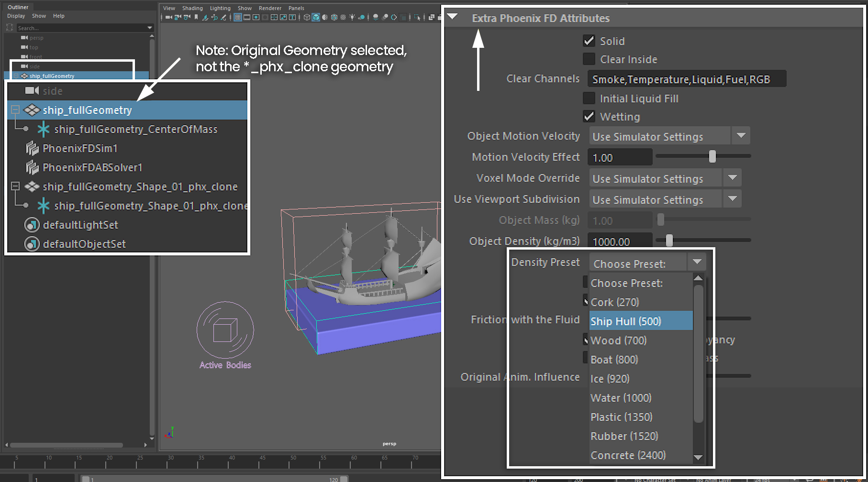
Task: Choose the Rubber (1520) preset
Action: [x=641, y=436]
